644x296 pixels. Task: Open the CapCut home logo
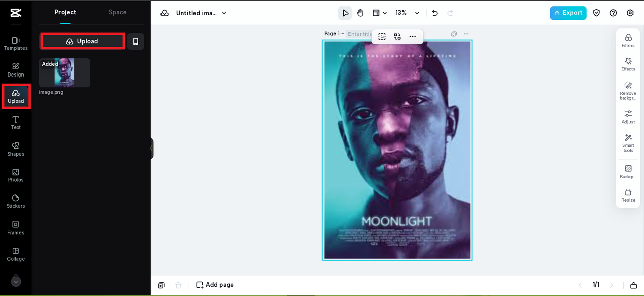pyautogui.click(x=16, y=13)
